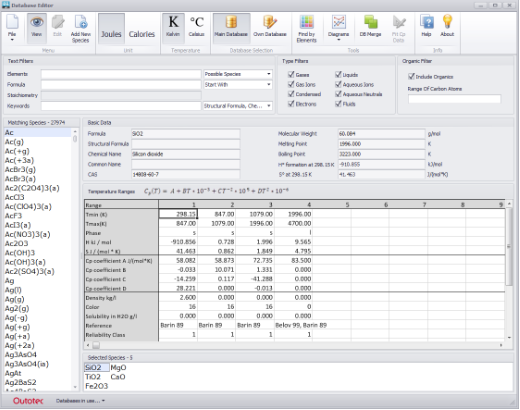Click the CAS number field
The image size is (520, 410).
pos(186,174)
